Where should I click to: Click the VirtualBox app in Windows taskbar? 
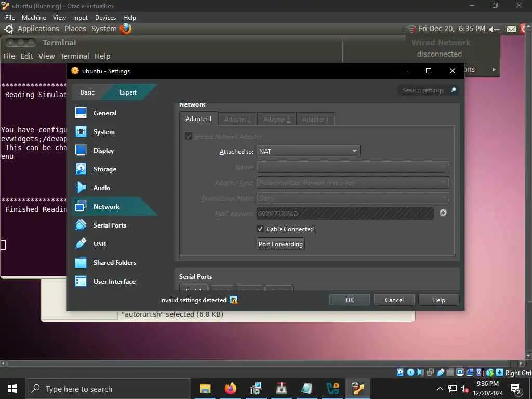coord(358,389)
